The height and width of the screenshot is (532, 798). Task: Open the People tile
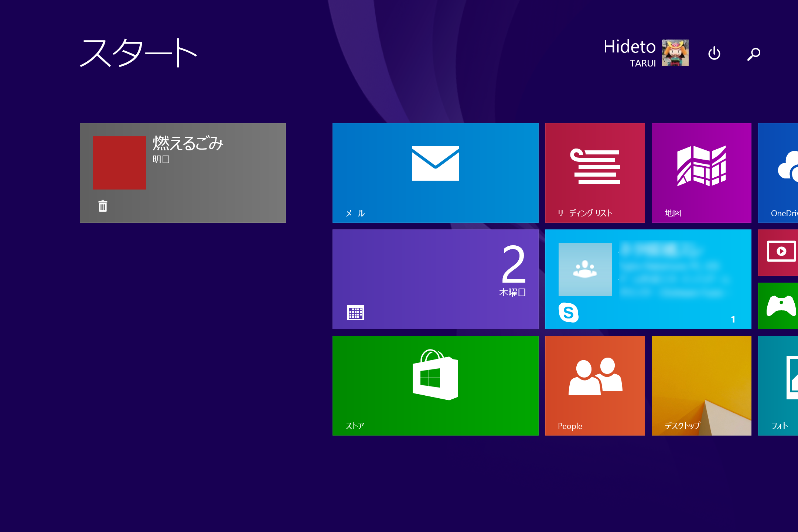click(595, 385)
